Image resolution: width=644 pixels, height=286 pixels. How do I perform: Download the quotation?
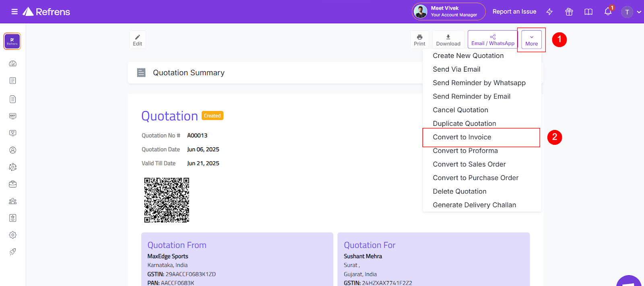point(448,40)
